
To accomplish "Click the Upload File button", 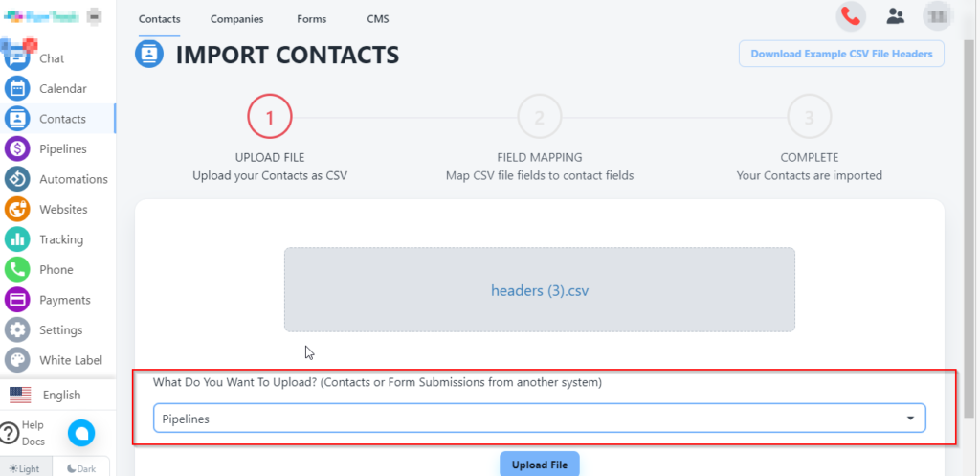I will pyautogui.click(x=539, y=465).
